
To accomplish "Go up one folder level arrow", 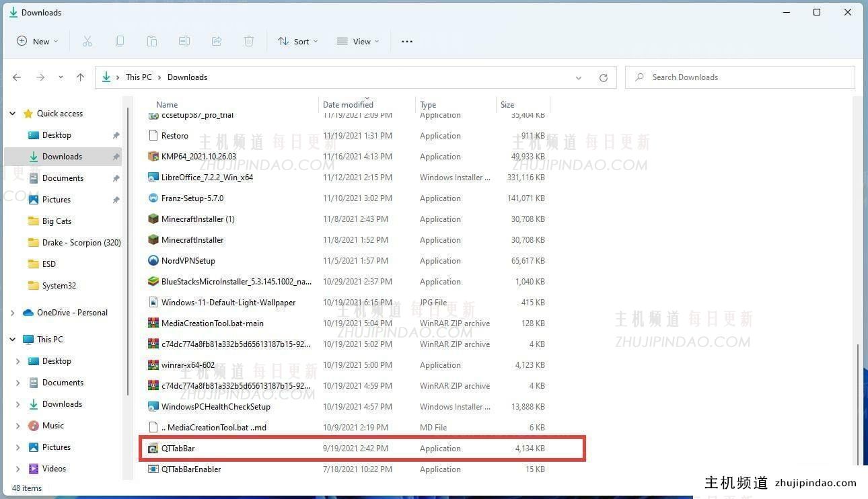I will [81, 77].
